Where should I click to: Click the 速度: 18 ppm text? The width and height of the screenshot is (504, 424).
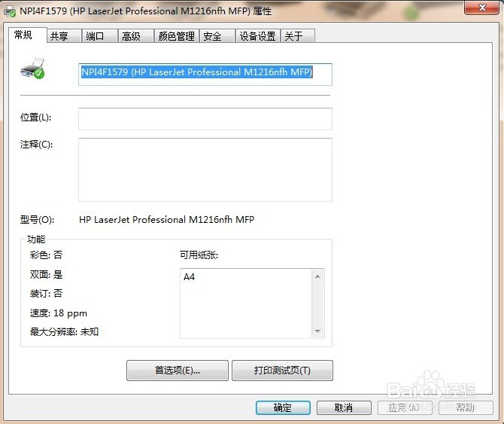tap(58, 313)
